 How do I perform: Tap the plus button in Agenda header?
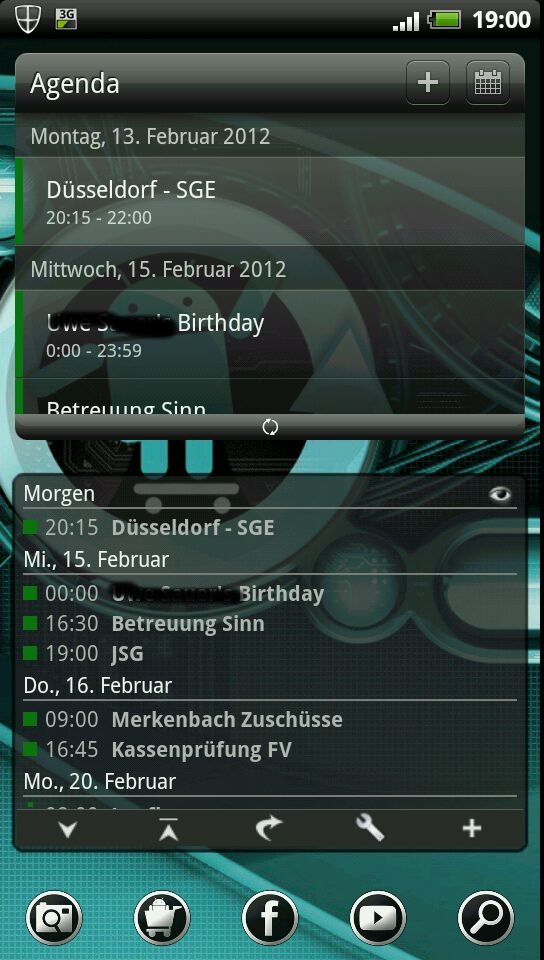[428, 83]
